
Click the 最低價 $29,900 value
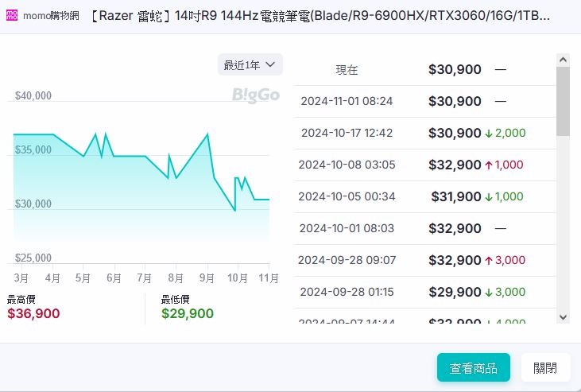pos(187,313)
